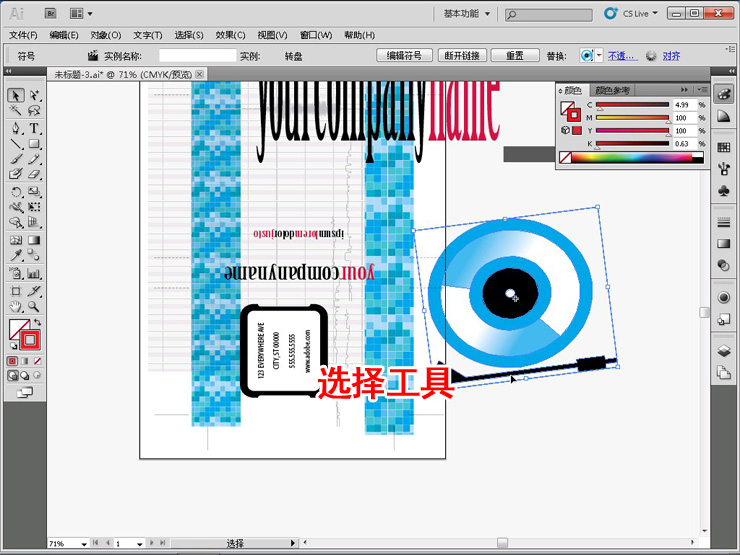The image size is (740, 555).
Task: Click the 编辑符号 button
Action: [x=405, y=56]
